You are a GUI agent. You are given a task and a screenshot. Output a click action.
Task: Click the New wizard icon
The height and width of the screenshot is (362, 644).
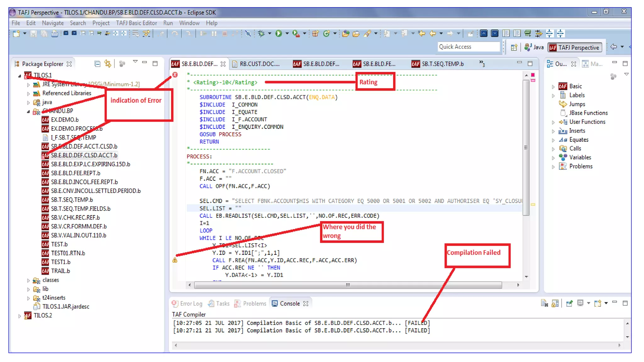point(16,34)
